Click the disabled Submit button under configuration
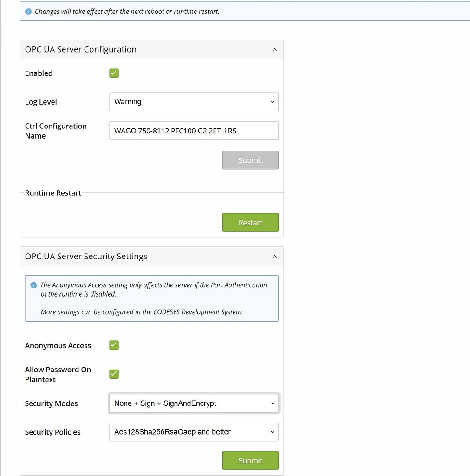Viewport: 470px width, 476px height. click(250, 160)
